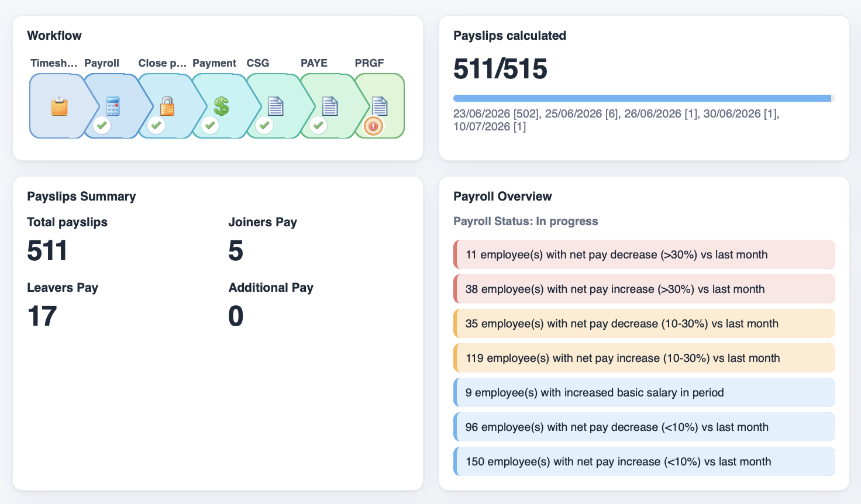
Task: Open the CSG document workflow step
Action: (275, 106)
